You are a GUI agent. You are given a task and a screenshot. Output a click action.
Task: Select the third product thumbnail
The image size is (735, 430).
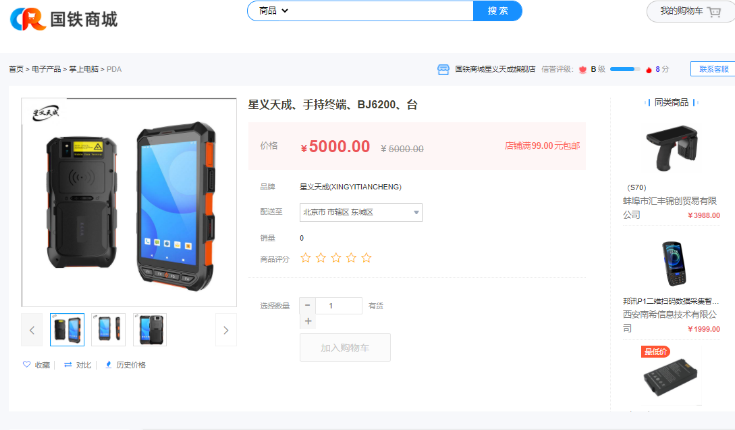coord(150,330)
